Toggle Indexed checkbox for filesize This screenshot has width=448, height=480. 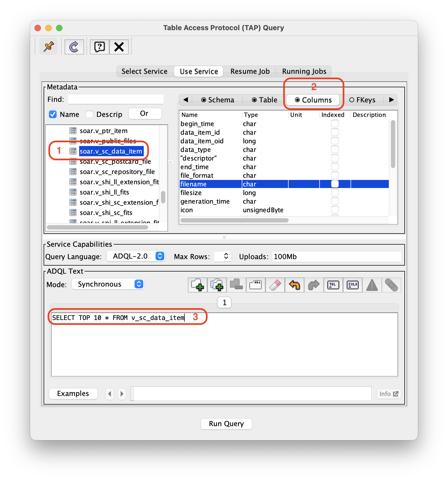pos(335,193)
